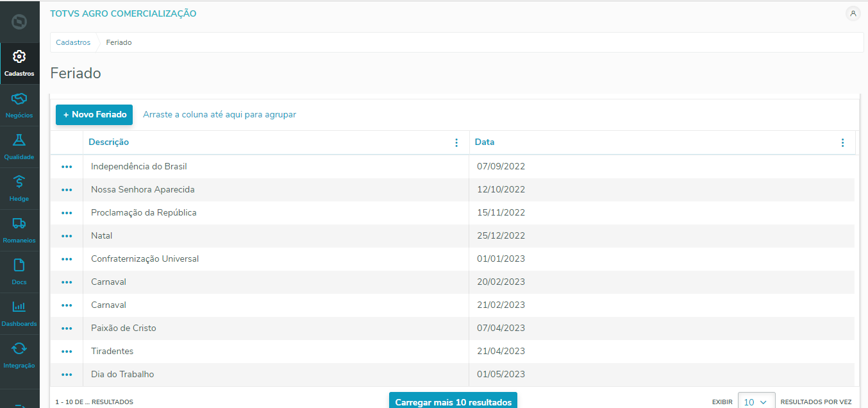Click the date 25/12/2022

(501, 236)
